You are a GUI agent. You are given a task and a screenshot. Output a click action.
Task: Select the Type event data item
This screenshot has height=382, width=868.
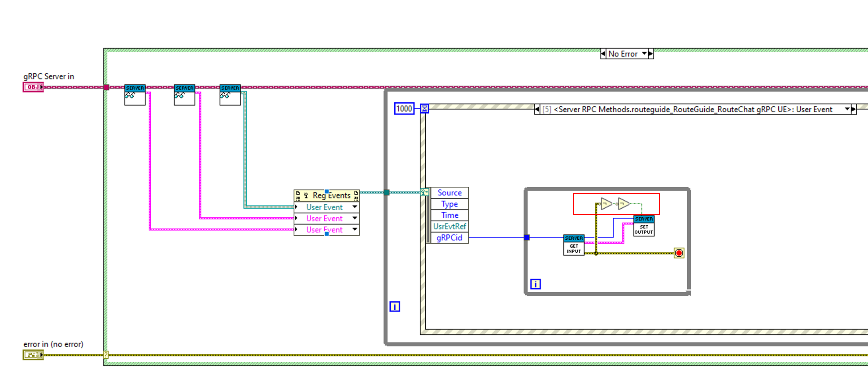[449, 204]
